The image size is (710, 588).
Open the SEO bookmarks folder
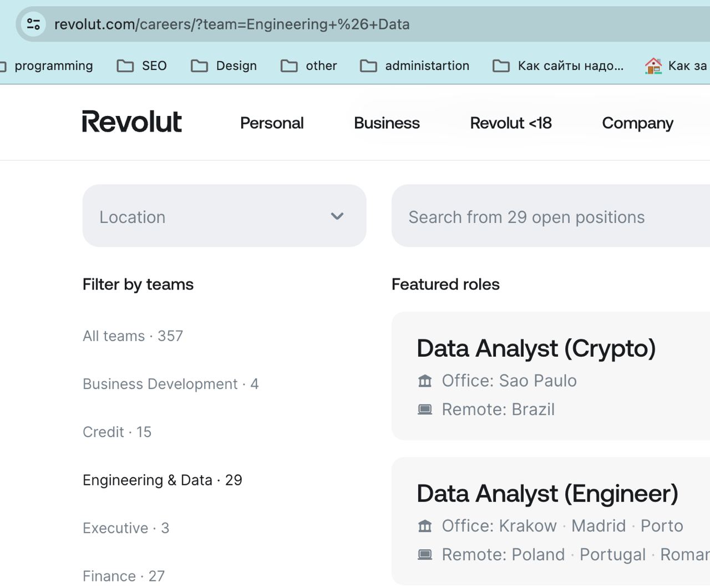142,65
